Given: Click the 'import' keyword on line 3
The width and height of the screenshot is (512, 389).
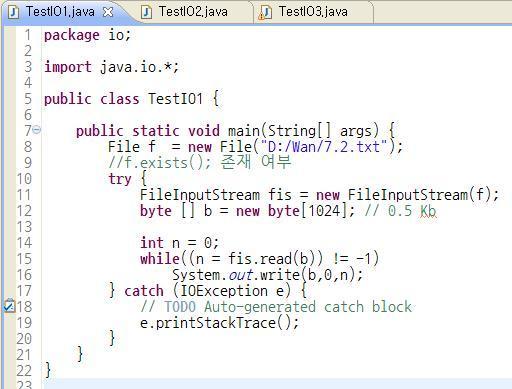Looking at the screenshot, I should (x=68, y=67).
